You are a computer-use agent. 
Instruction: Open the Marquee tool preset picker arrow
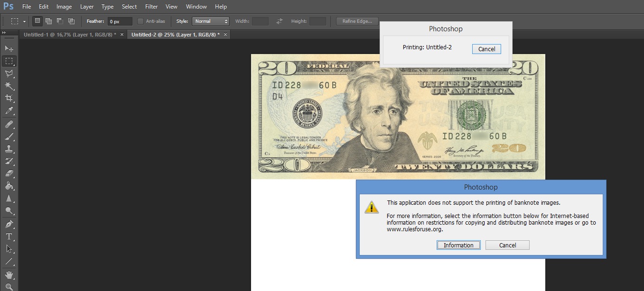coord(25,21)
